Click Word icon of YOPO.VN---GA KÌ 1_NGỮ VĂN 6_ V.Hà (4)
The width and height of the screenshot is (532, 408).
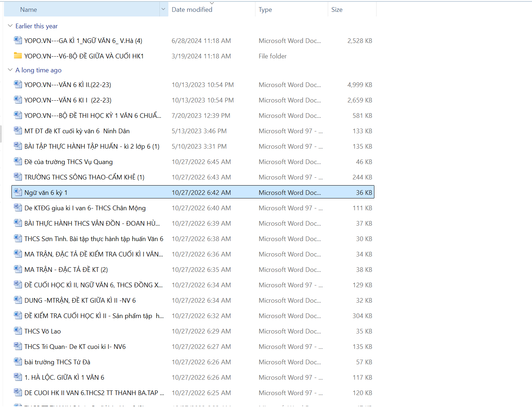click(x=18, y=40)
